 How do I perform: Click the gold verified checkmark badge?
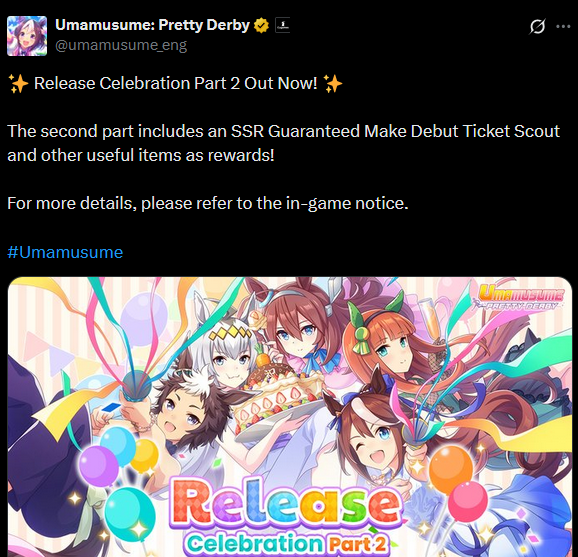[261, 25]
